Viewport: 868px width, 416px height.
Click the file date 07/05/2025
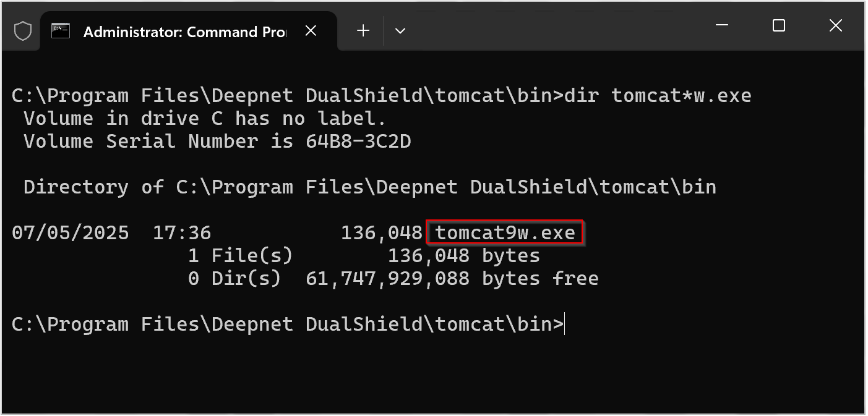(70, 233)
